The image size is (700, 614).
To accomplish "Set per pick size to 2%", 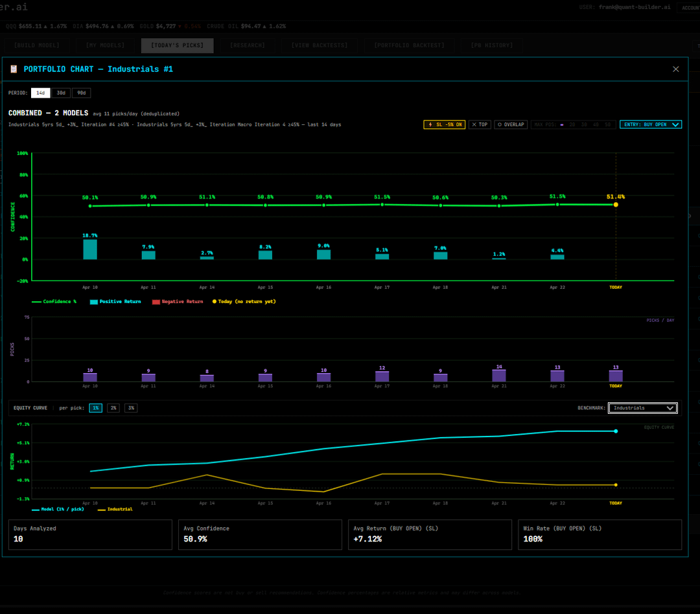I will click(113, 408).
